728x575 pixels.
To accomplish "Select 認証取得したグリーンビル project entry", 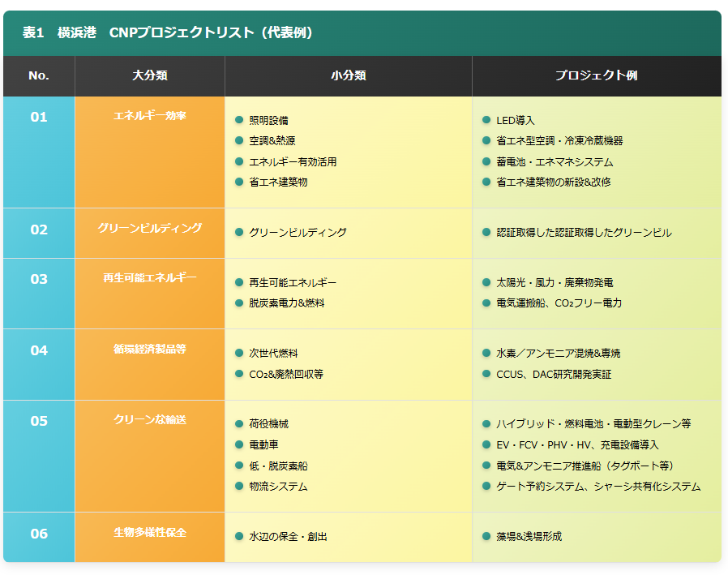I will point(584,233).
